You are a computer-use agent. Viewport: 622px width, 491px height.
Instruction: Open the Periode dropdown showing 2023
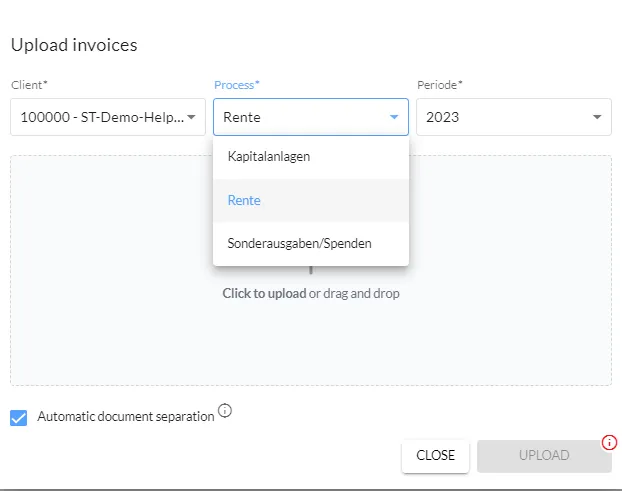click(x=514, y=117)
